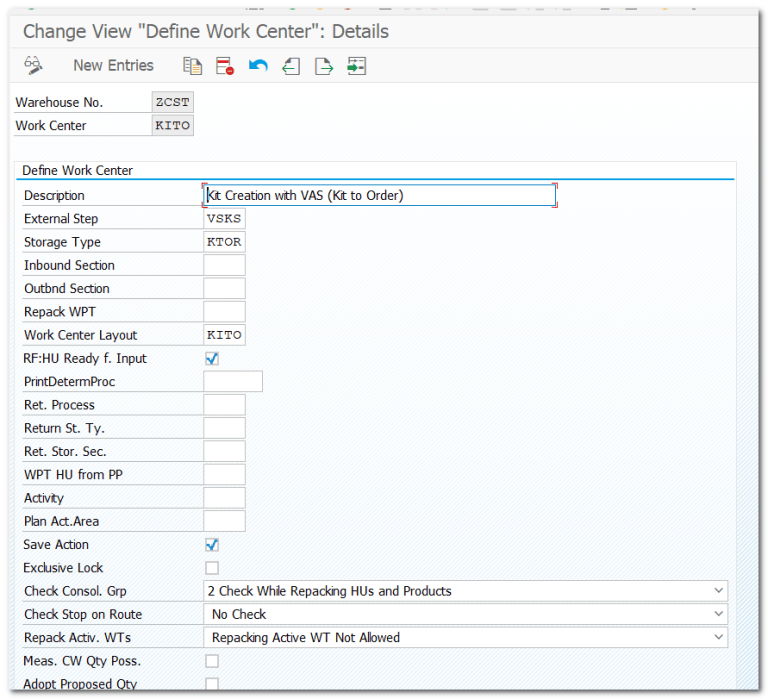The image size is (768, 699).
Task: Click the New Entries button
Action: (113, 65)
